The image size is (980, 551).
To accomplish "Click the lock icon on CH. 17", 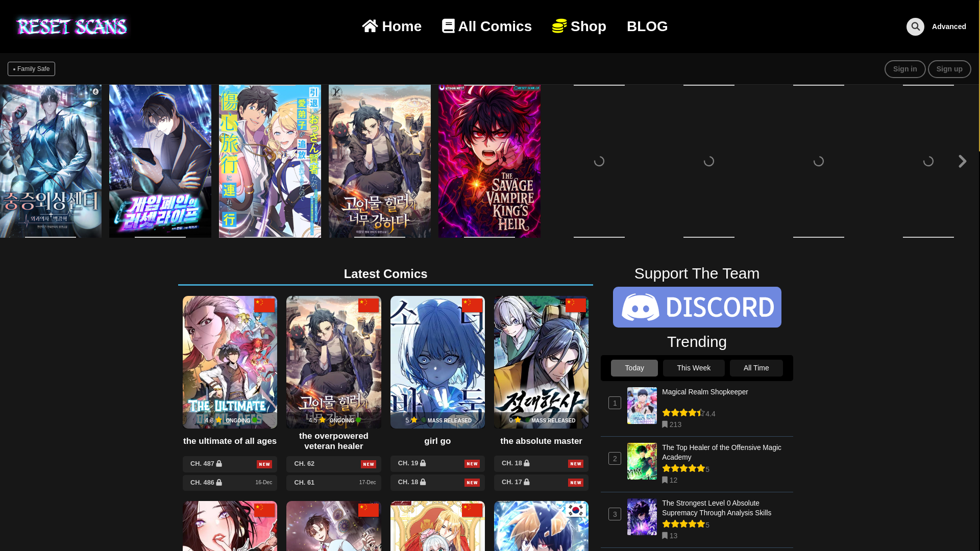I will click(x=526, y=482).
